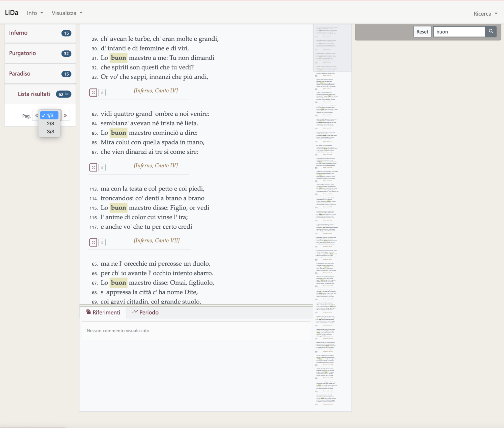Open the Inferno results section
The image size is (504, 428).
(x=40, y=33)
